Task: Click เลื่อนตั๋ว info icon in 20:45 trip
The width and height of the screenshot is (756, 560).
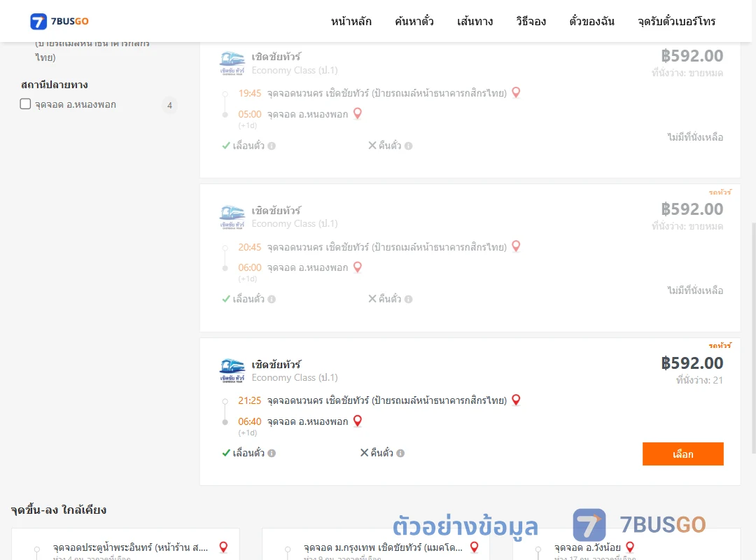Action: [x=272, y=299]
